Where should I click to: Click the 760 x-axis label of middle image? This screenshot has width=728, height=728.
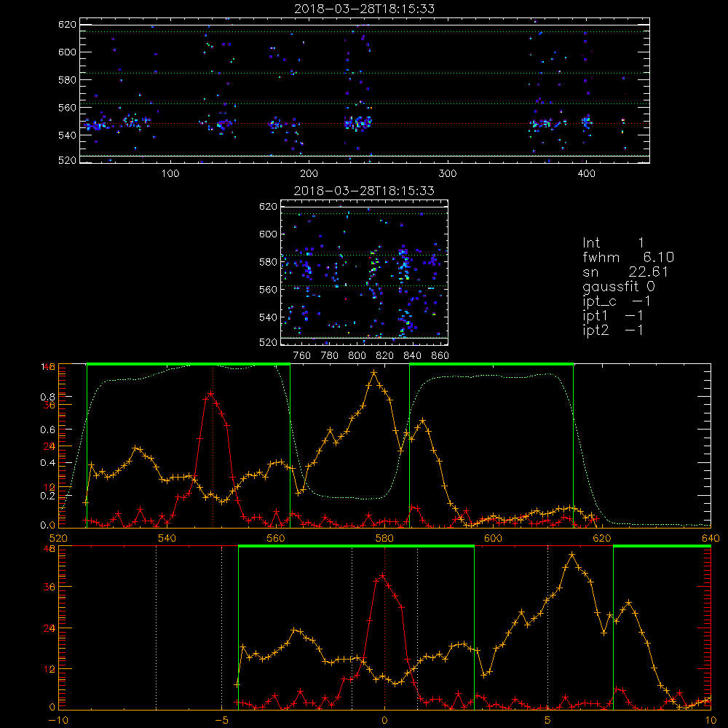(x=302, y=356)
